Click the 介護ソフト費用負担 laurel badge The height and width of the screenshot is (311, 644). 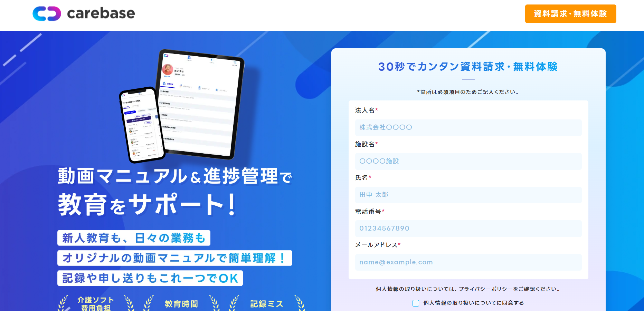(x=96, y=303)
